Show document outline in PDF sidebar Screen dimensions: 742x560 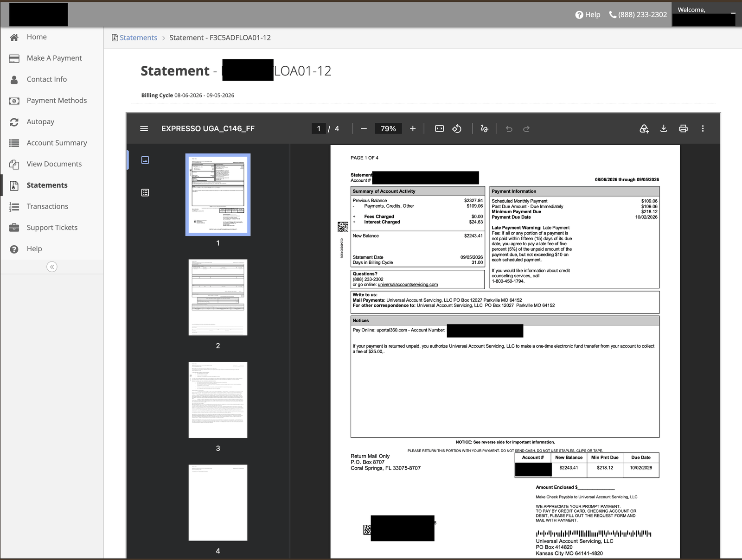pyautogui.click(x=145, y=192)
